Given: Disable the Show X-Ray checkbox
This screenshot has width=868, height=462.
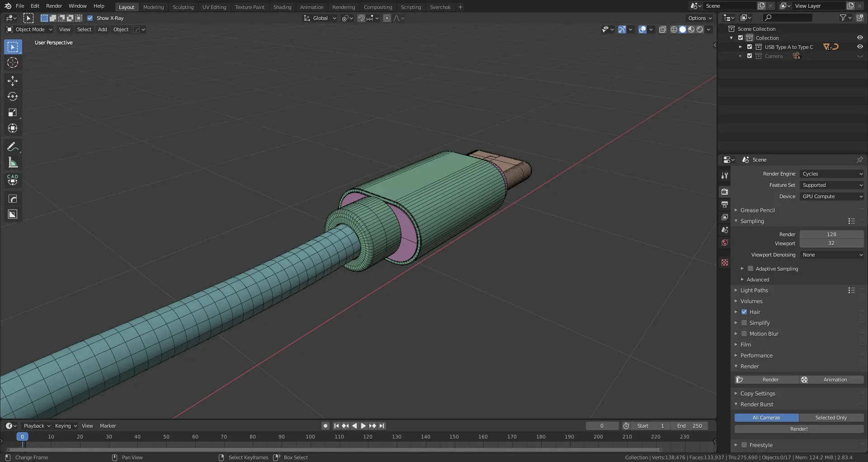Looking at the screenshot, I should (x=90, y=18).
